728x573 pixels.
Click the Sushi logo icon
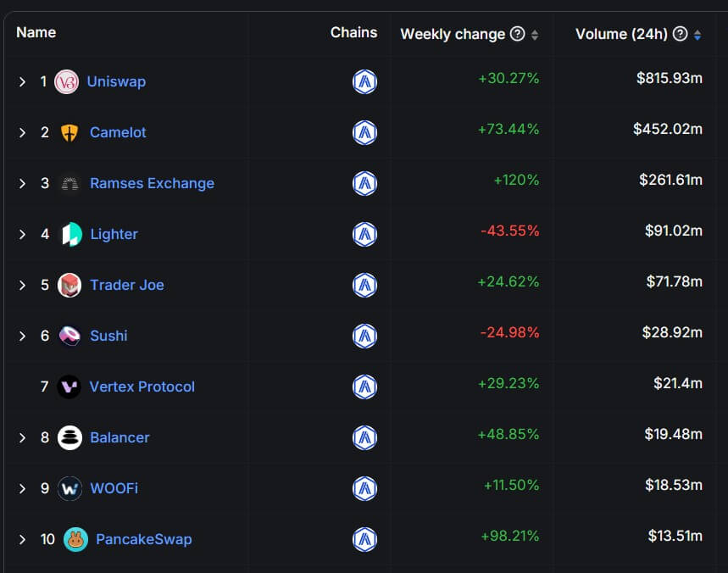click(x=69, y=336)
